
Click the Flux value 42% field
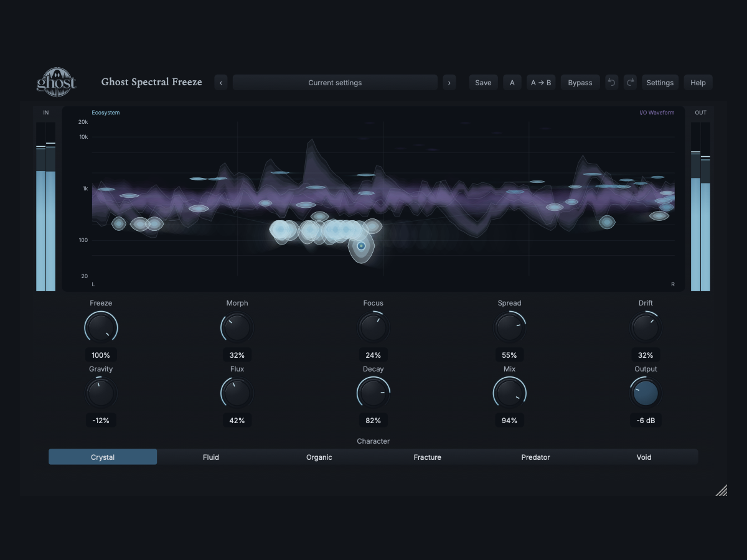(237, 421)
